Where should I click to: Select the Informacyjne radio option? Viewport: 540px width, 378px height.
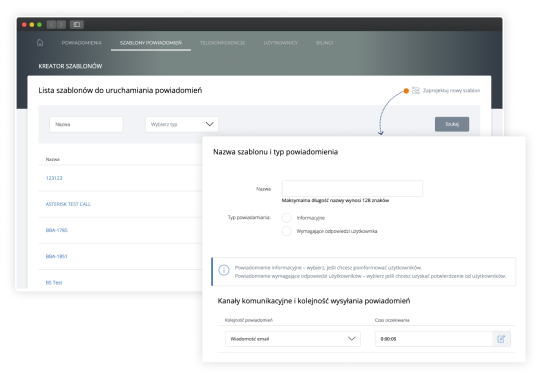pyautogui.click(x=287, y=218)
